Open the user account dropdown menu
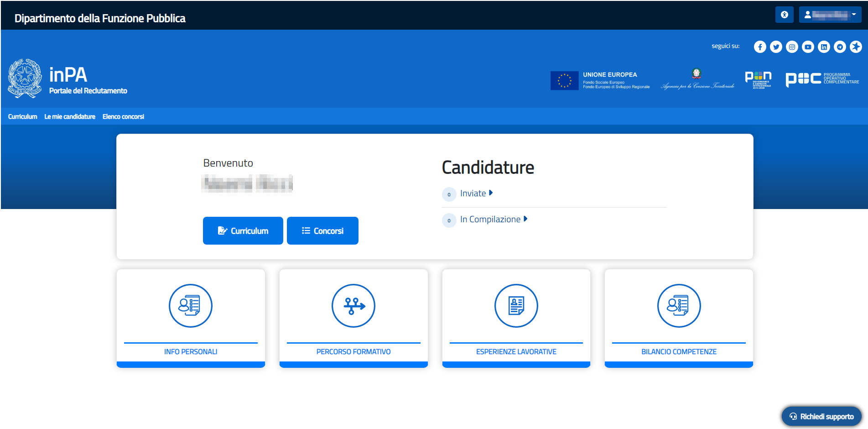This screenshot has height=429, width=868. [x=830, y=15]
